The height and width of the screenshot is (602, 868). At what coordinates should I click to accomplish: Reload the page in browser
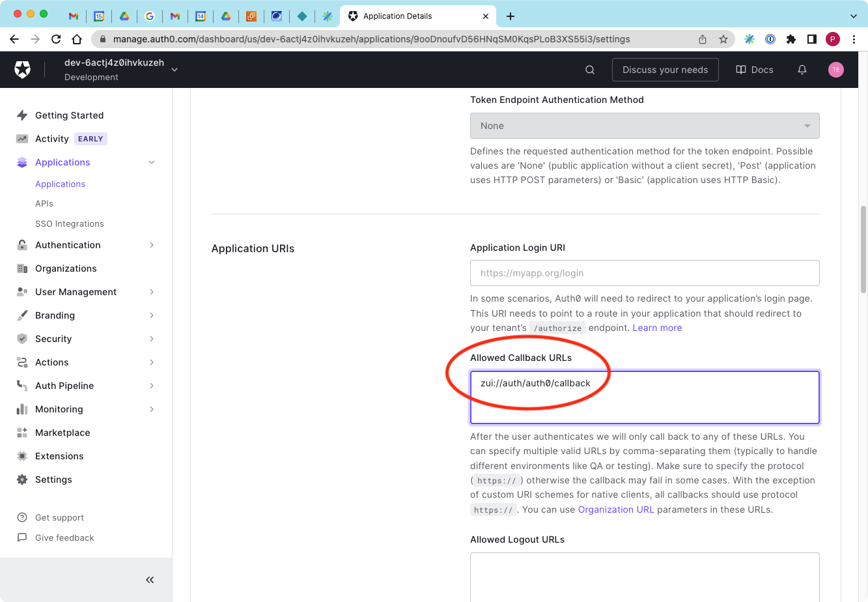click(x=56, y=39)
